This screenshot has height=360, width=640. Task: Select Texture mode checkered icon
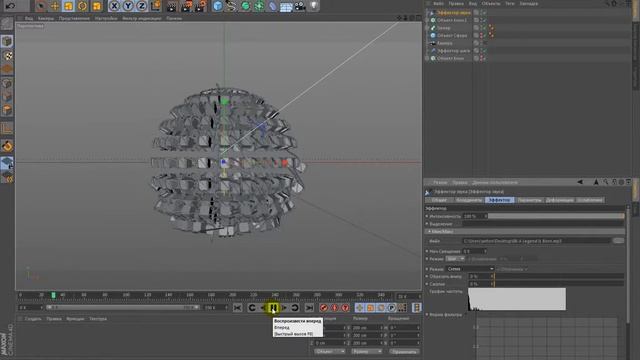(x=7, y=55)
